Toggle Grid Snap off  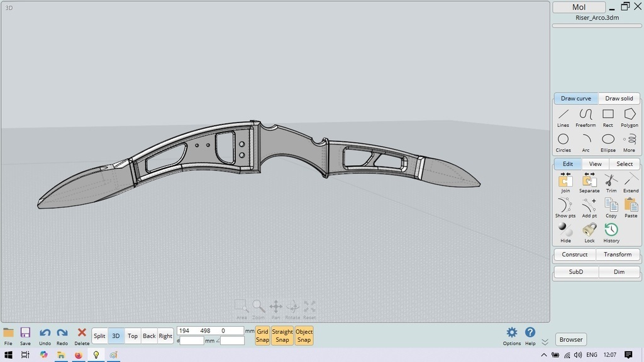click(262, 336)
